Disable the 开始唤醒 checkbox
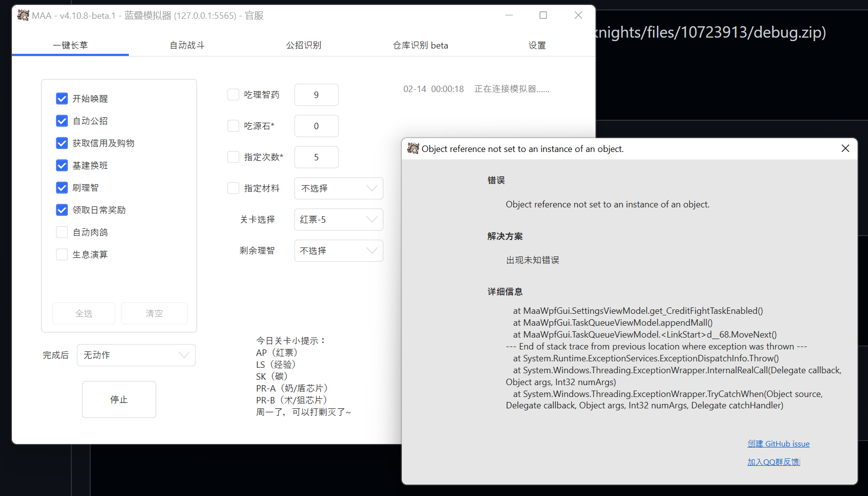The width and height of the screenshot is (868, 496). [x=61, y=98]
